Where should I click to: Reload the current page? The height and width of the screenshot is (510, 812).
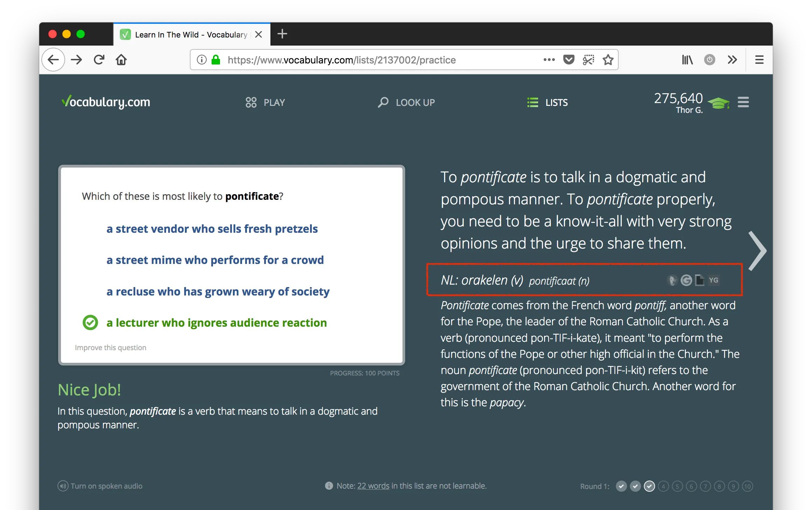tap(99, 60)
